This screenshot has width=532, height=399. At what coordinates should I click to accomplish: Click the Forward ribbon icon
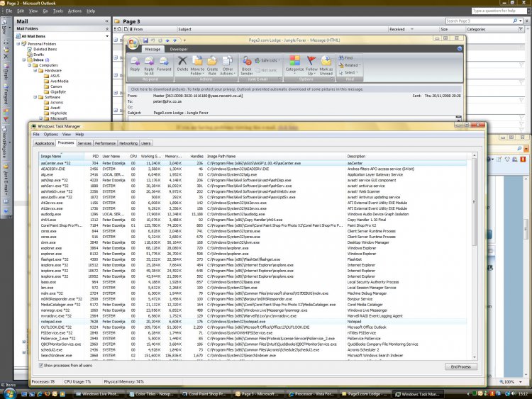[x=164, y=64]
